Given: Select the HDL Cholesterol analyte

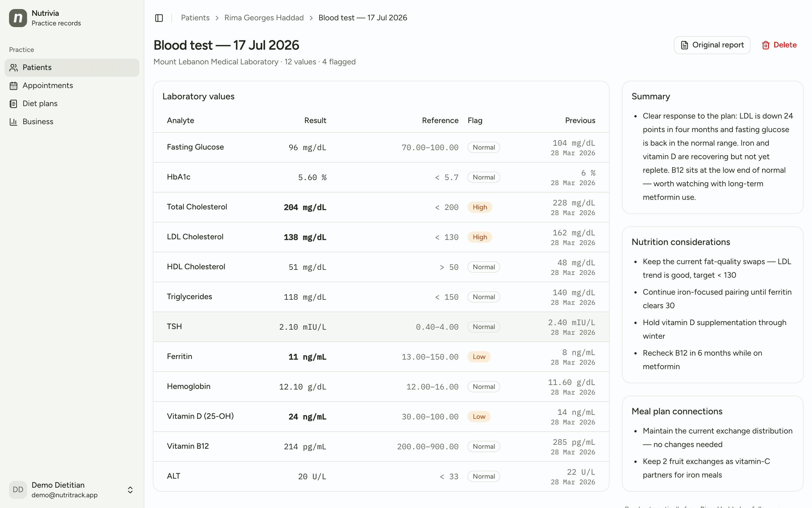Looking at the screenshot, I should coord(196,267).
